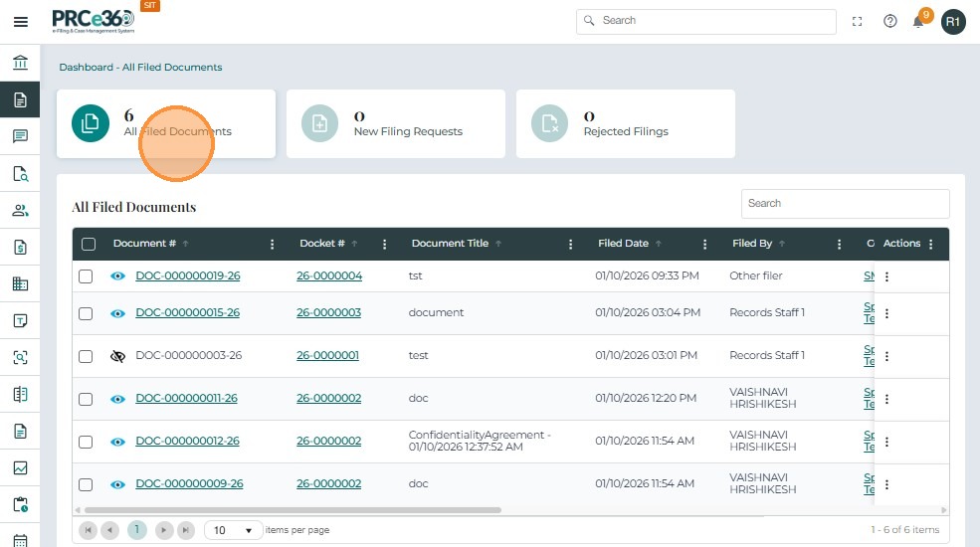Open the courthouse icon in sidebar

[x=20, y=63]
